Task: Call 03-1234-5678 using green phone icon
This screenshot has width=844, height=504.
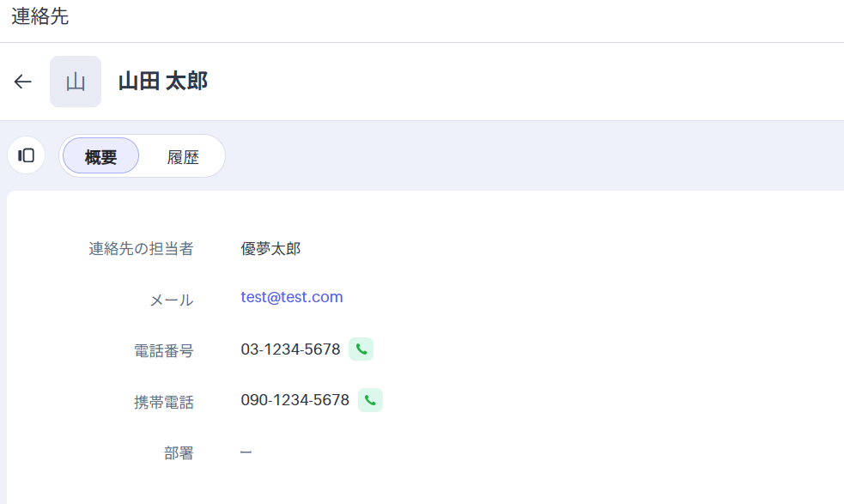Action: click(x=361, y=349)
